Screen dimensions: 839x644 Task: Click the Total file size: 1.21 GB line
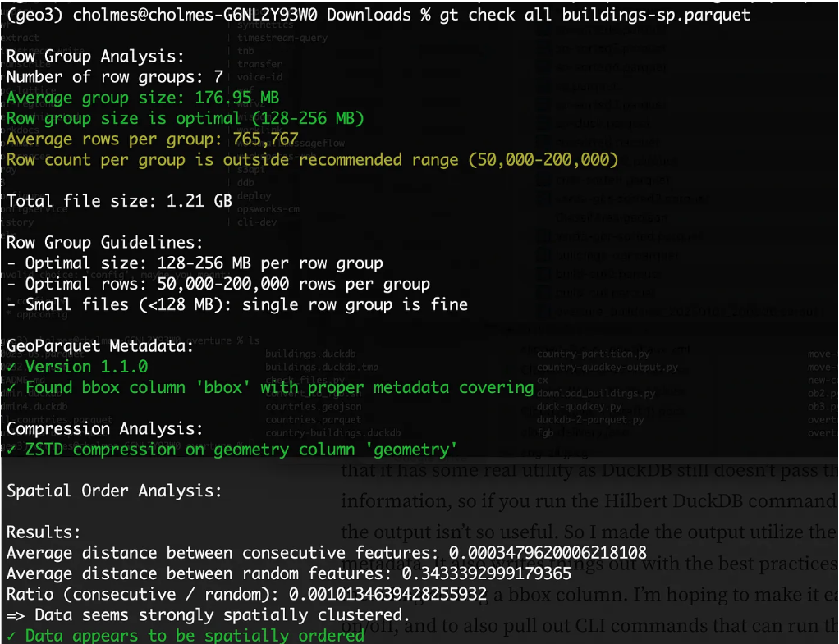119,201
